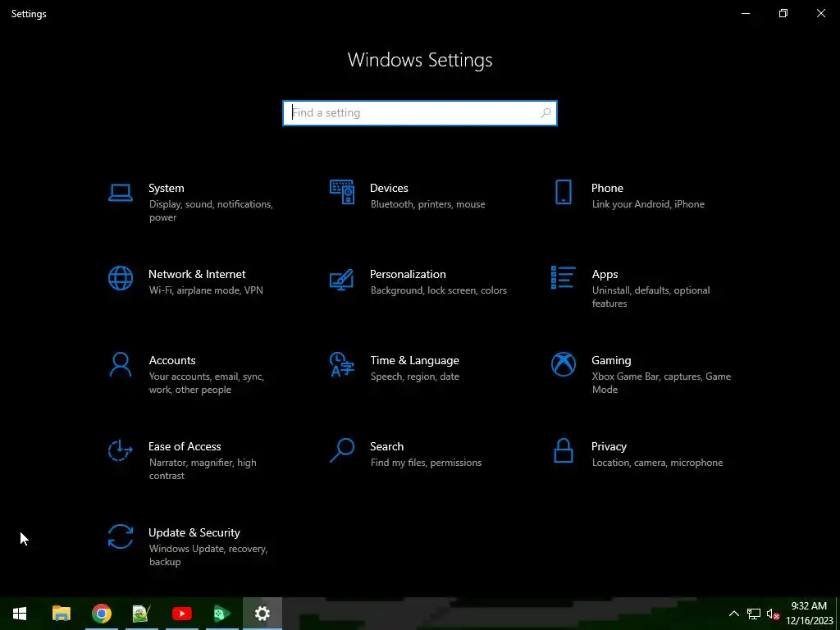Viewport: 840px width, 630px height.
Task: Restore down the Settings window
Action: pyautogui.click(x=783, y=13)
